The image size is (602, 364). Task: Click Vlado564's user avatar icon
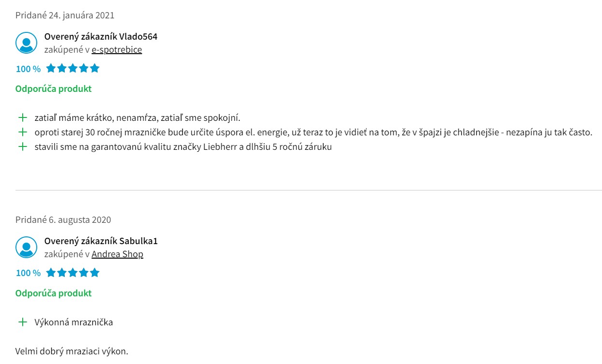click(x=26, y=43)
